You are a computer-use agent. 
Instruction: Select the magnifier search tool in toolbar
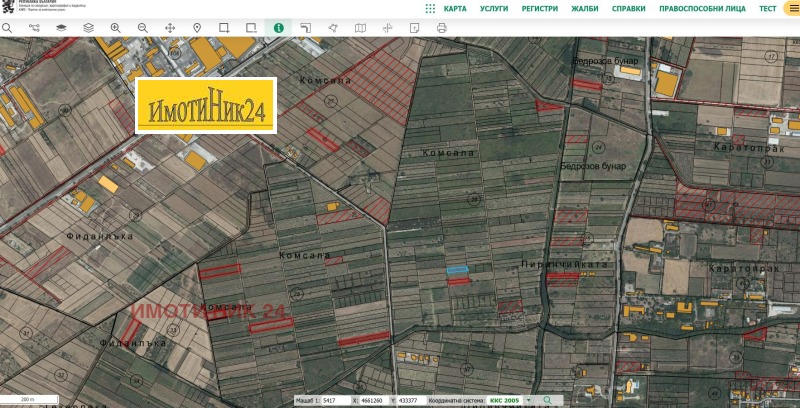[x=7, y=28]
